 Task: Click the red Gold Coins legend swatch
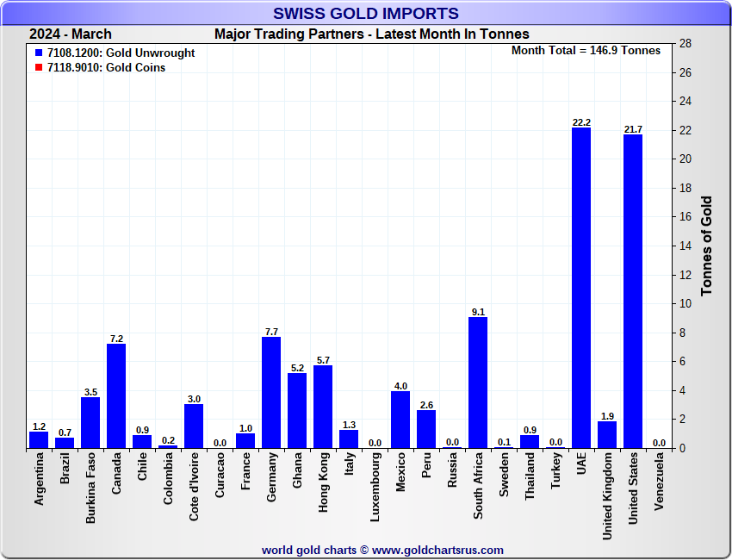[x=39, y=68]
